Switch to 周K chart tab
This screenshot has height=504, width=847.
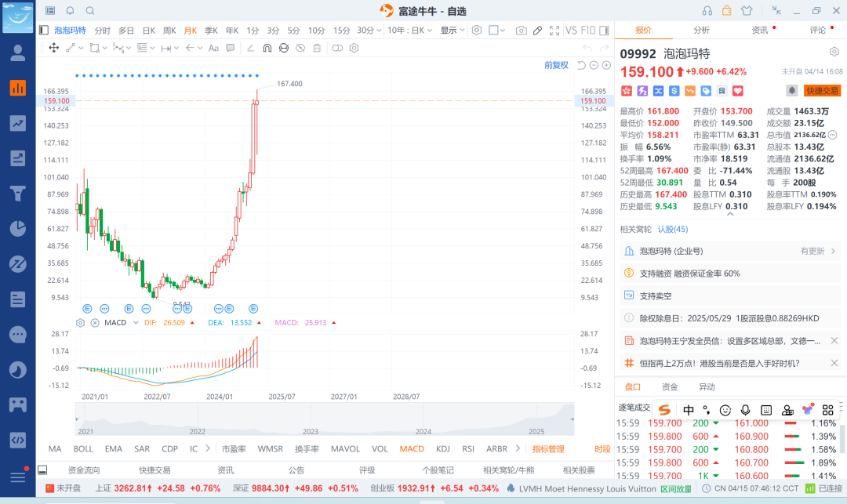click(x=169, y=31)
